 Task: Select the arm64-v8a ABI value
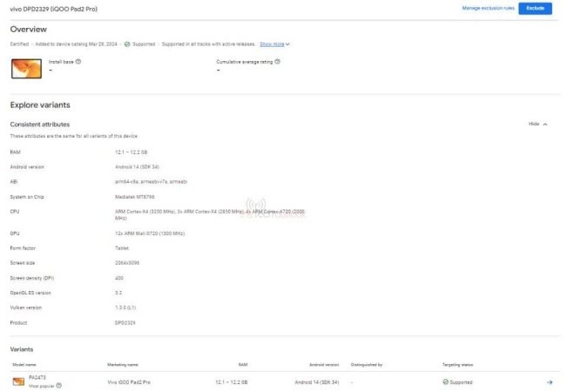[151, 181]
